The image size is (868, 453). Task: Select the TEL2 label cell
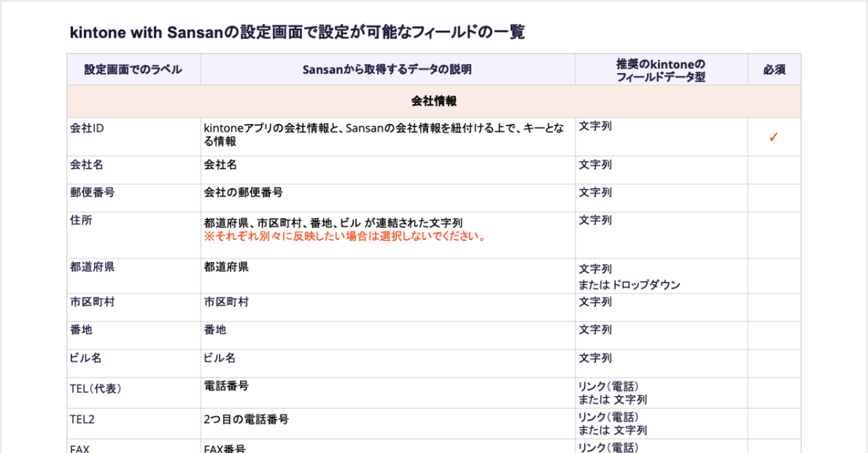click(82, 420)
